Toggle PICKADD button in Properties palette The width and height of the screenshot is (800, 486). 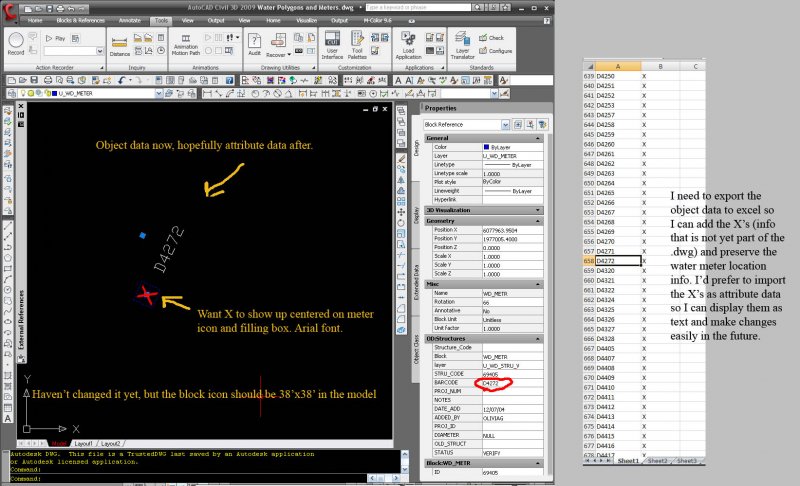[518, 124]
